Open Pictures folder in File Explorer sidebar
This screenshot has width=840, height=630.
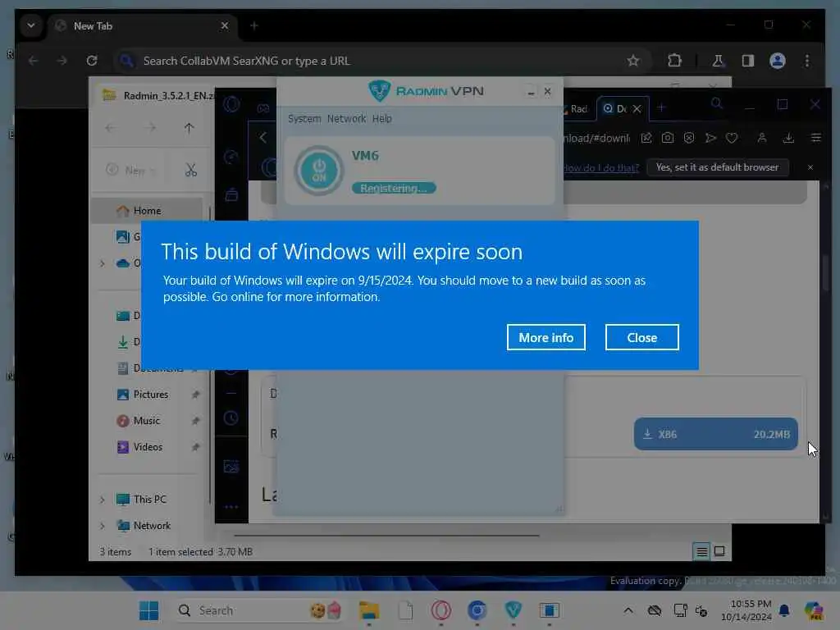(x=151, y=395)
